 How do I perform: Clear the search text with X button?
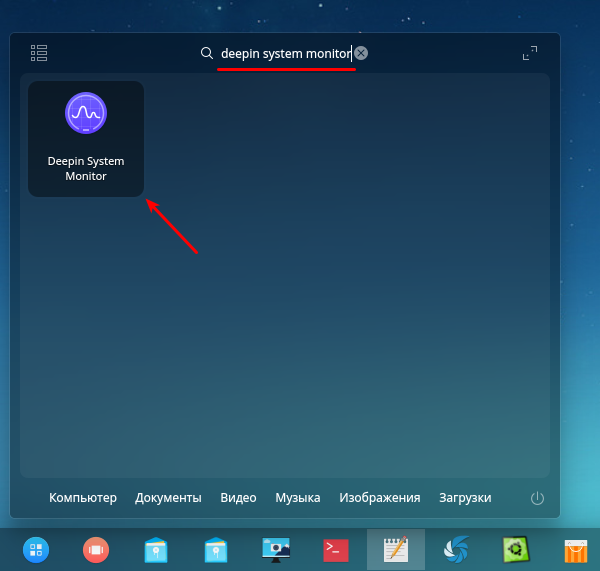pyautogui.click(x=361, y=53)
